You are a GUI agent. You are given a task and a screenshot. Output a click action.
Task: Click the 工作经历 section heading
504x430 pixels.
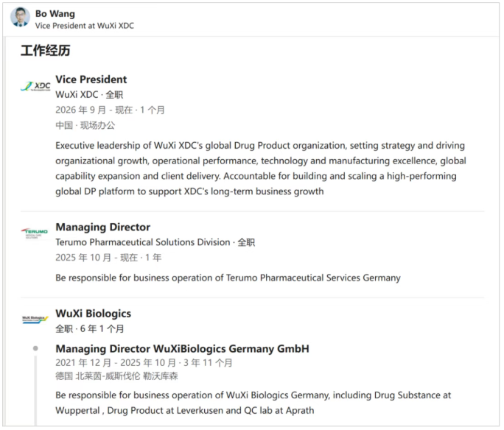pos(46,50)
